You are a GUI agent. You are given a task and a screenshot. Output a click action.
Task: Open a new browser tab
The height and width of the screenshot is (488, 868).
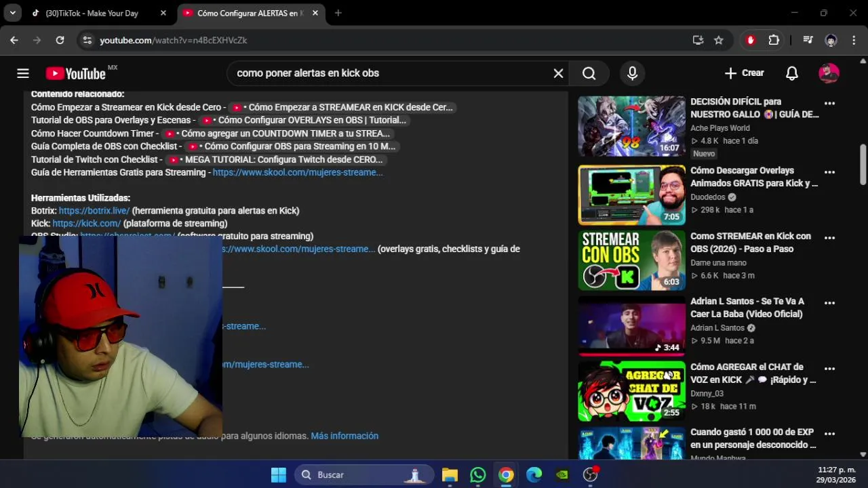pos(338,13)
